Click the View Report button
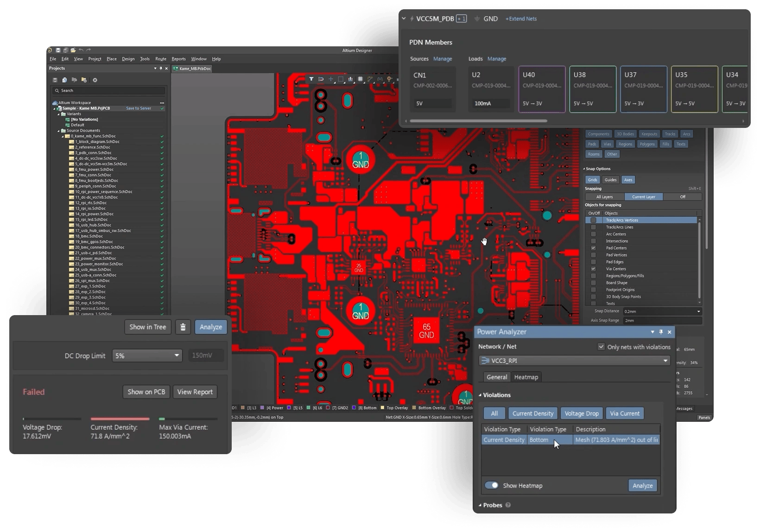Image resolution: width=760 pixels, height=532 pixels. pyautogui.click(x=195, y=392)
